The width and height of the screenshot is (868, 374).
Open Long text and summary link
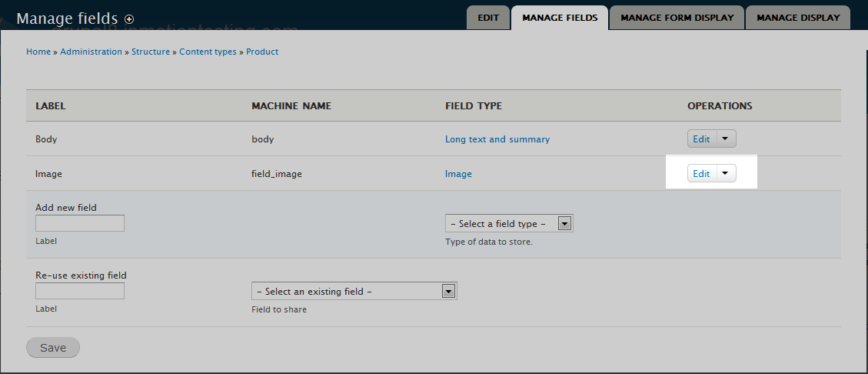point(497,139)
